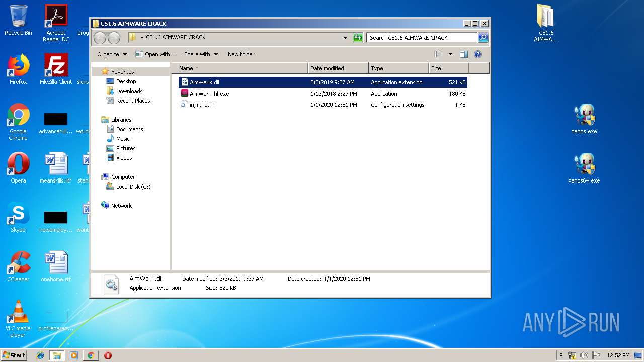The image size is (644, 362).
Task: Click the Change your view icon
Action: pos(438,54)
